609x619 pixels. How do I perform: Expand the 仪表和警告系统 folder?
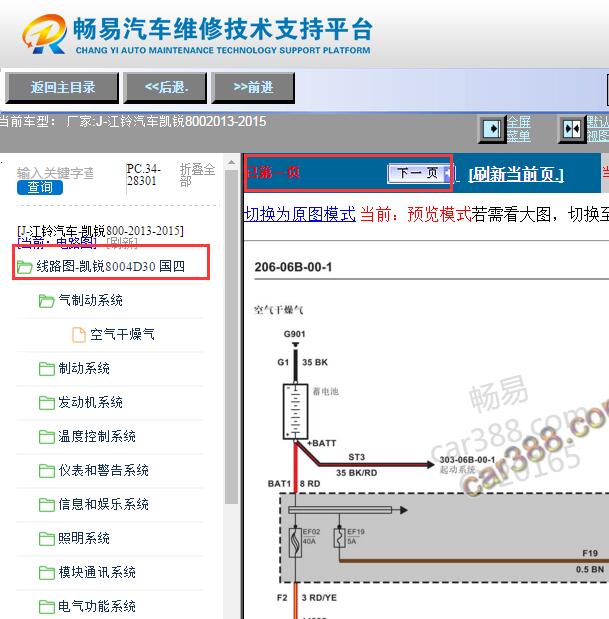103,471
